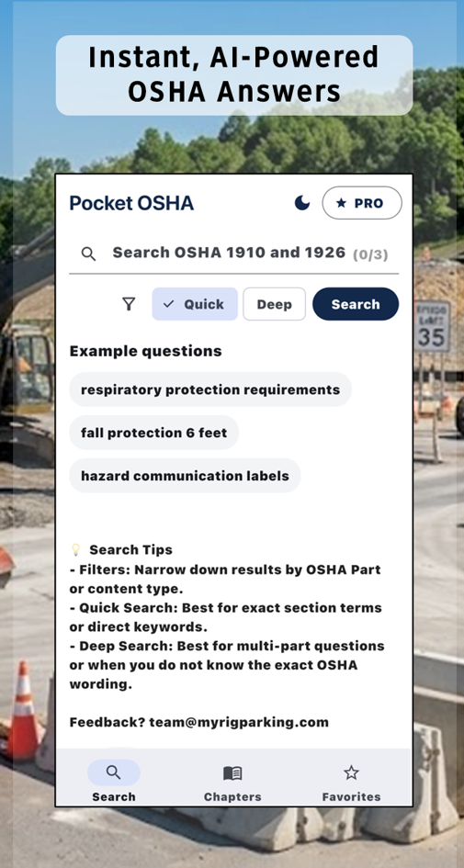The height and width of the screenshot is (868, 464).
Task: Click the magnifier icon in search field
Action: [88, 254]
